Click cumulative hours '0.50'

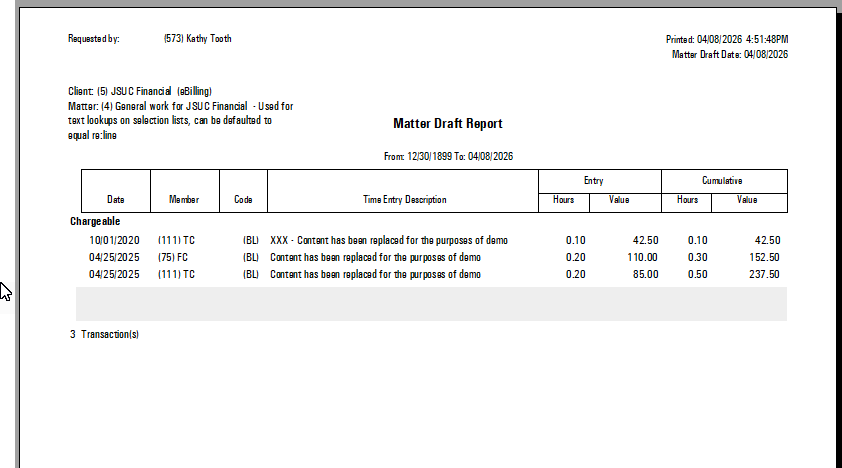(698, 274)
